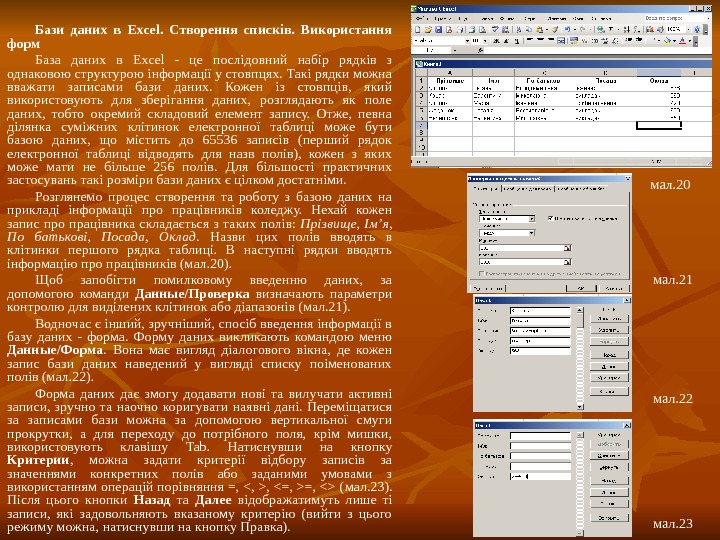Open Print Preview from the Excel toolbar
Viewport: 720px width, 540px height.
pos(483,29)
